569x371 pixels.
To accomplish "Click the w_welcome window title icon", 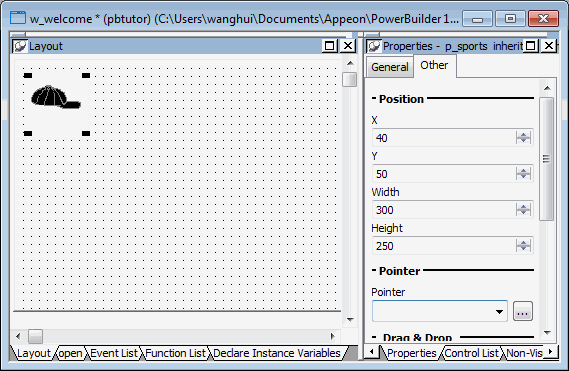I will pos(18,18).
